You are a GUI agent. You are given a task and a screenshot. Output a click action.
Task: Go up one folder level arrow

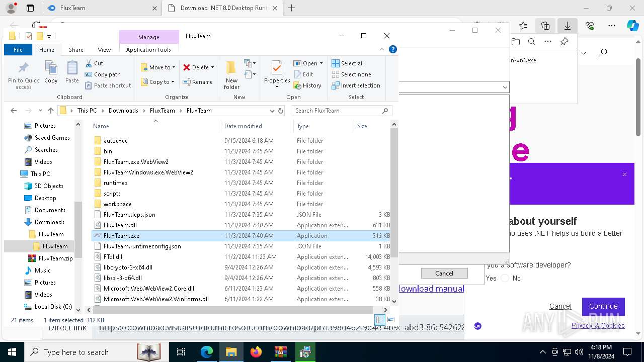(x=50, y=111)
